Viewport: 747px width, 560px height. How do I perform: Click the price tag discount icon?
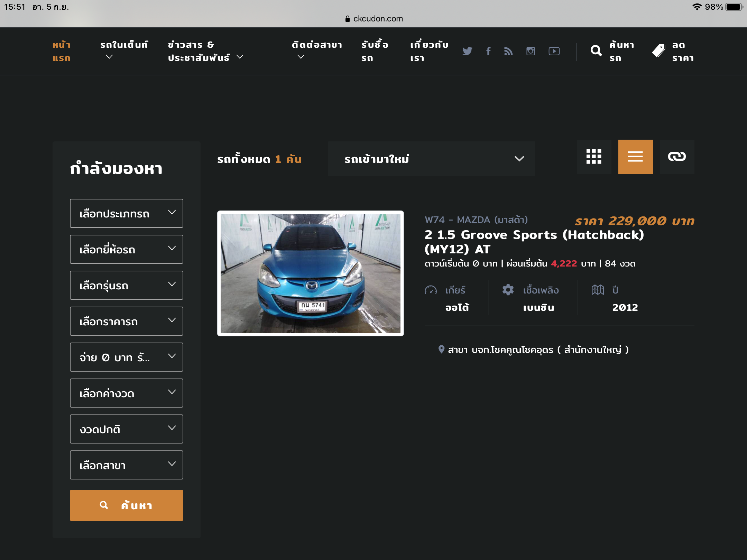pos(658,51)
